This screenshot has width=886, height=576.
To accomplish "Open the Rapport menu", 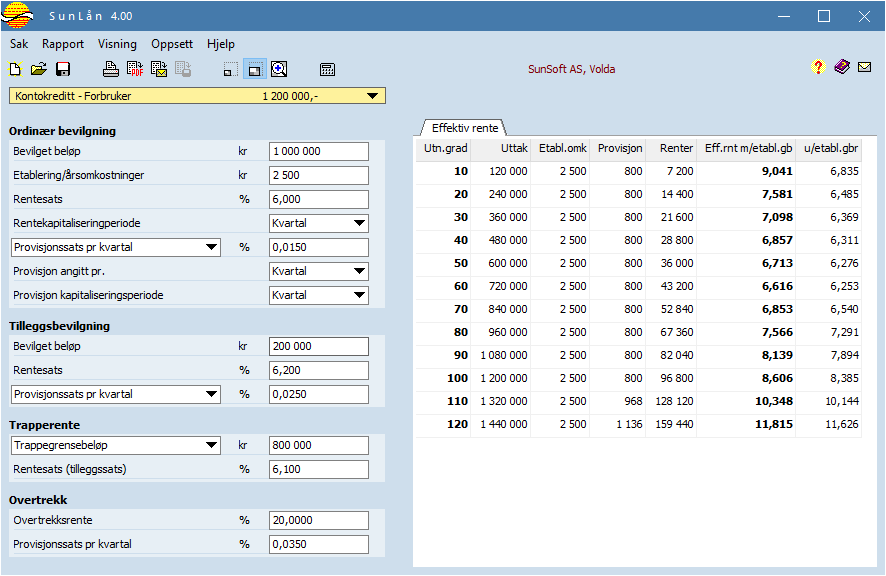I will click(x=63, y=44).
